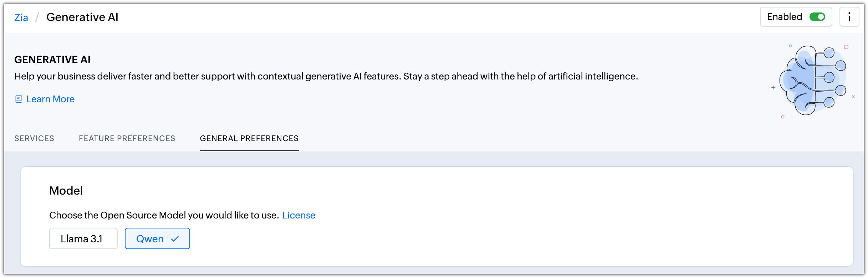
Task: Click the breadcrumb slash separator
Action: click(37, 17)
